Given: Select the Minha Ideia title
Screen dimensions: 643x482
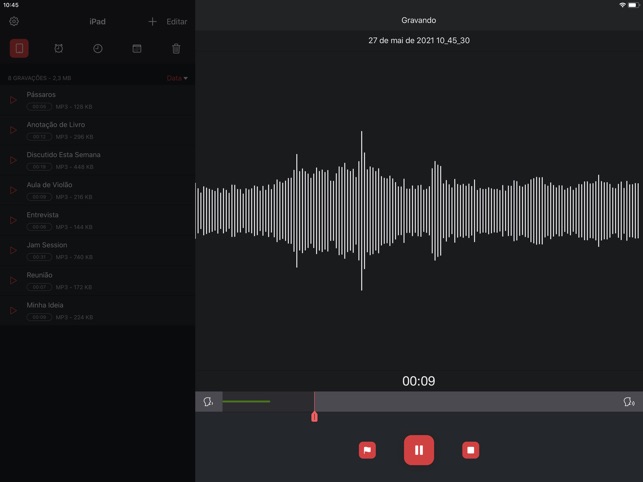Looking at the screenshot, I should tap(45, 305).
